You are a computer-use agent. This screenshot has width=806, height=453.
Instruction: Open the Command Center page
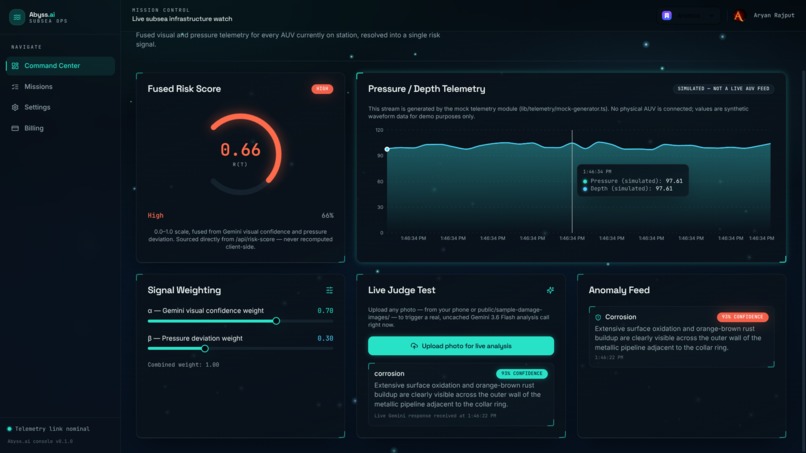(x=60, y=66)
